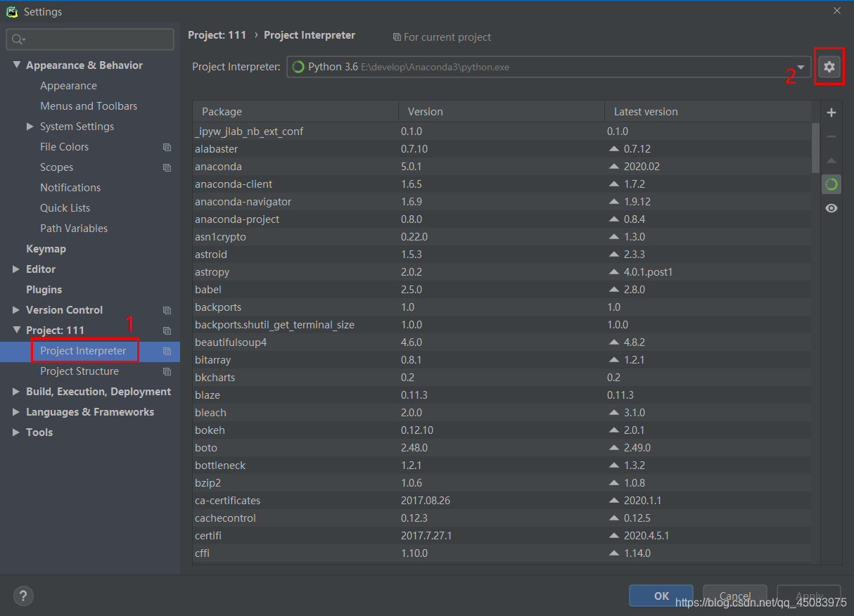Collapse the Project: 111 section
Viewport: 854px width, 616px height.
pos(16,331)
